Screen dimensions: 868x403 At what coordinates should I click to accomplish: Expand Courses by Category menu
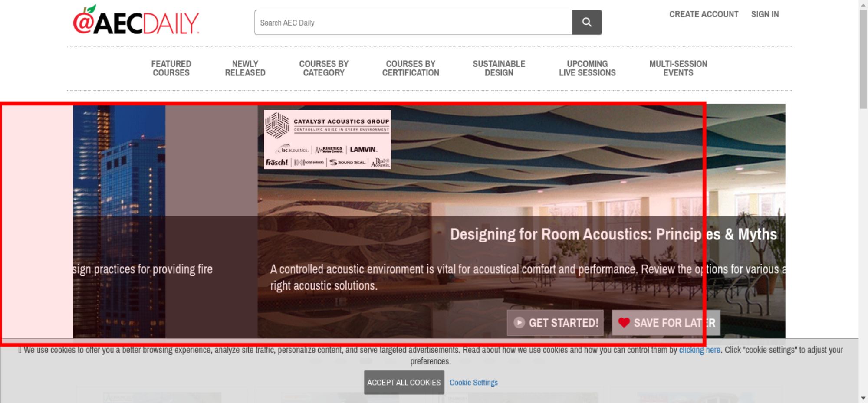coord(324,69)
